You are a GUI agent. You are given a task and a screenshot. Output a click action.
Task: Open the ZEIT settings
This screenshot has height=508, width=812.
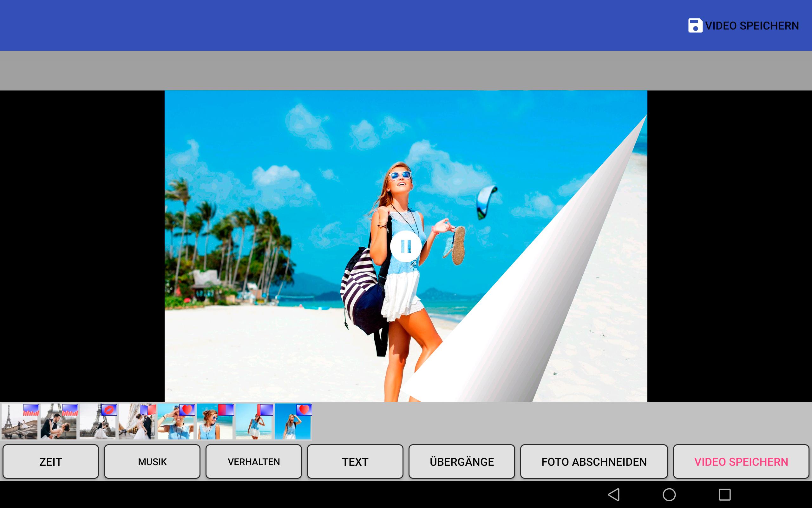tap(51, 461)
